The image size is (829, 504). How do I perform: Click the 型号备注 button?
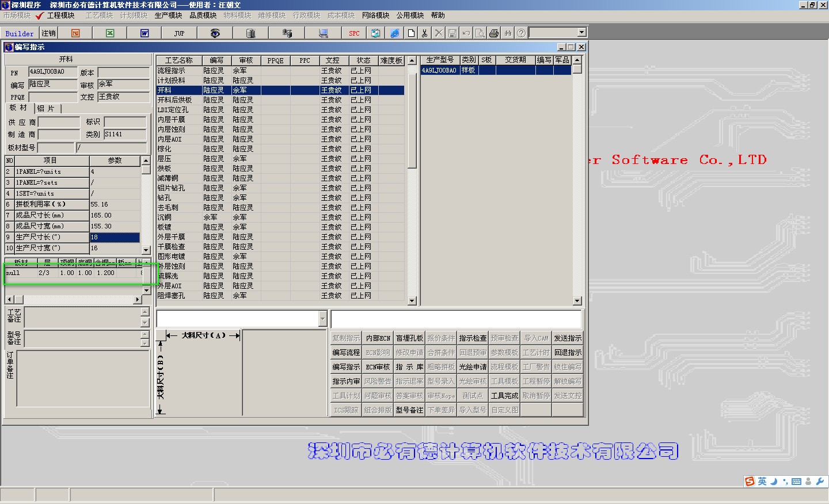tap(409, 410)
